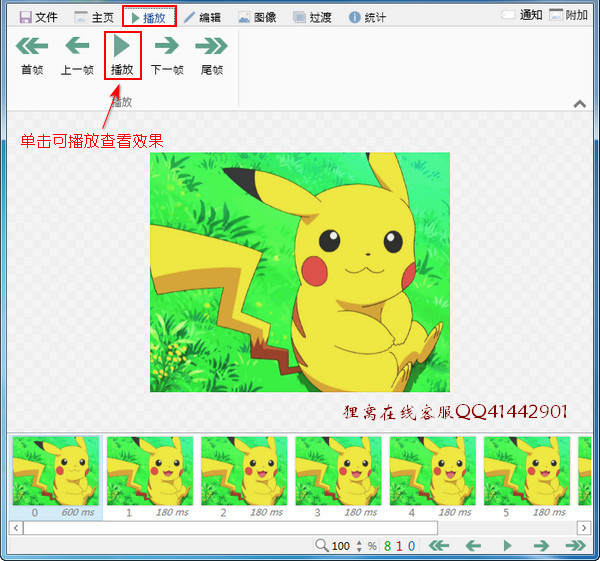Select the 播放 ribbon tab
Screen dimensions: 600x561
click(x=149, y=17)
